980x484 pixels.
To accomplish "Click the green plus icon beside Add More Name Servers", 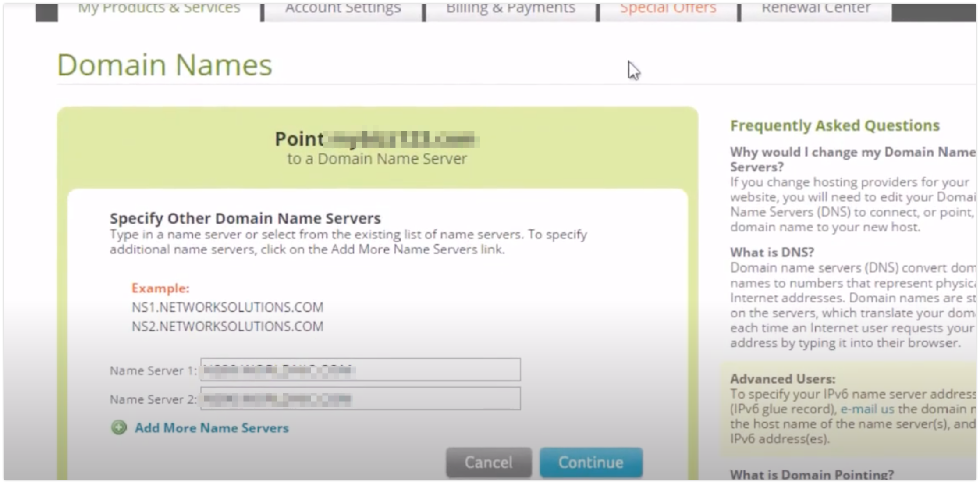I will [x=119, y=427].
